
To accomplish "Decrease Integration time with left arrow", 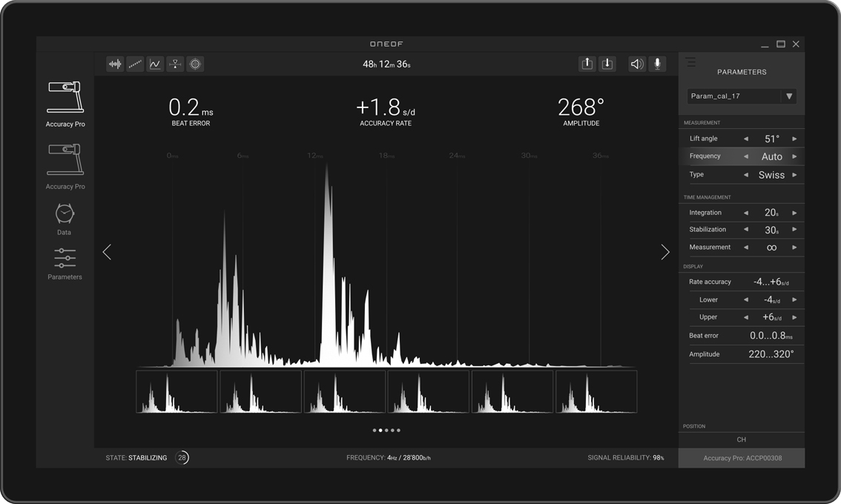I will 746,213.
